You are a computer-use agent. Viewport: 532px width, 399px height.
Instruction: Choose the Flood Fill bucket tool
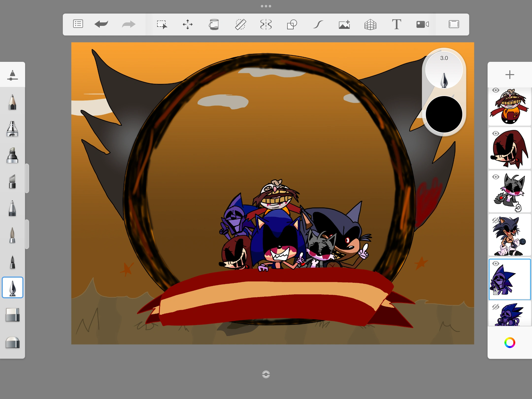coord(214,24)
